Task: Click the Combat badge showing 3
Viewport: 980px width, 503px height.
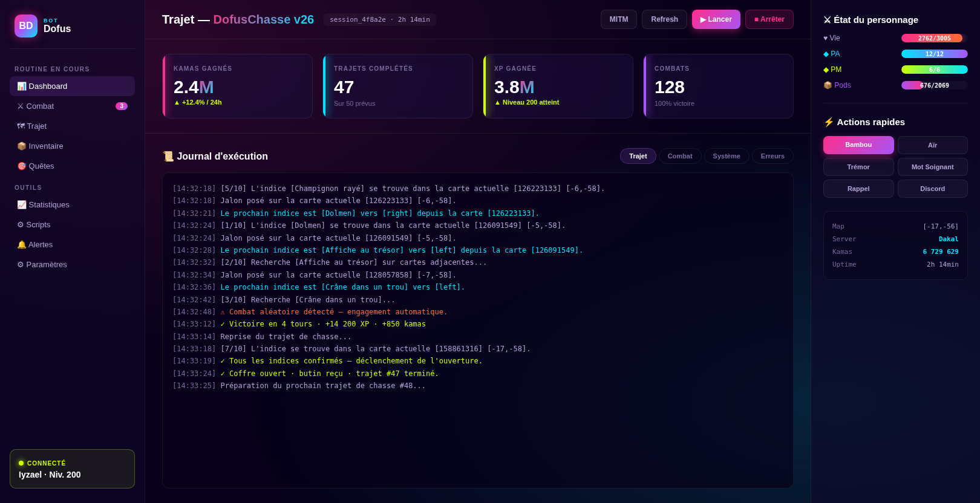Action: pyautogui.click(x=122, y=106)
